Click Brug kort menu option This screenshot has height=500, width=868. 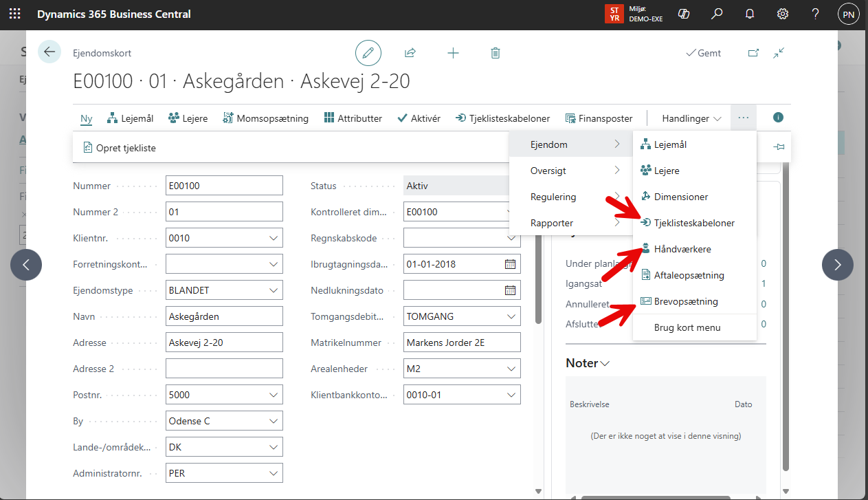687,327
